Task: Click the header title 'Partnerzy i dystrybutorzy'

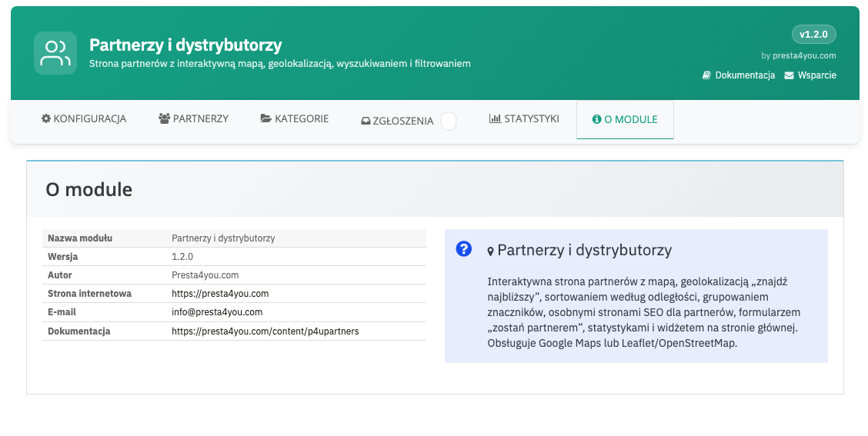Action: [x=185, y=45]
